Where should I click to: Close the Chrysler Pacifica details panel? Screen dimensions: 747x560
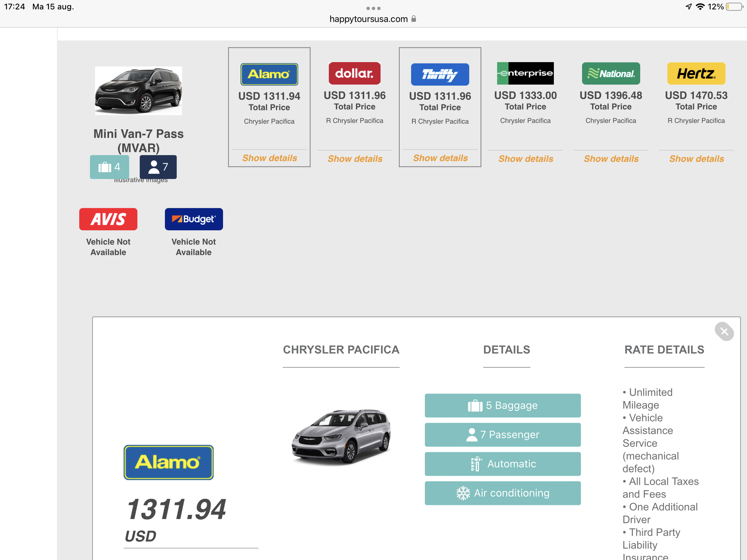[x=724, y=331]
